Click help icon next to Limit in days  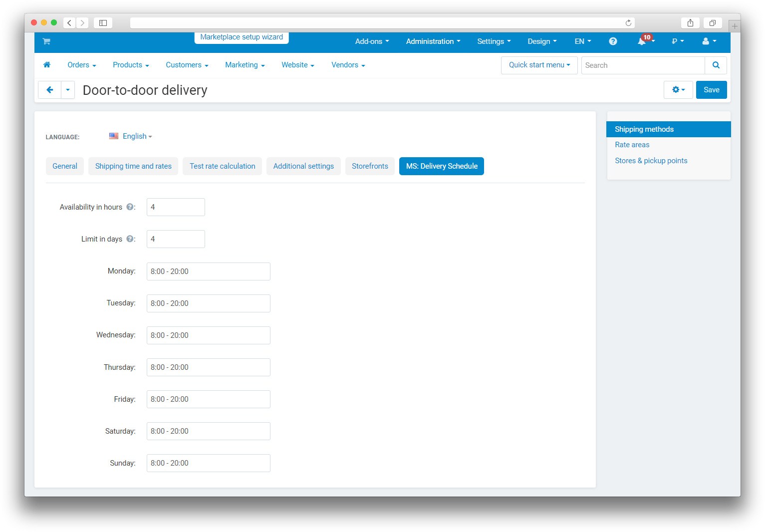tap(130, 239)
